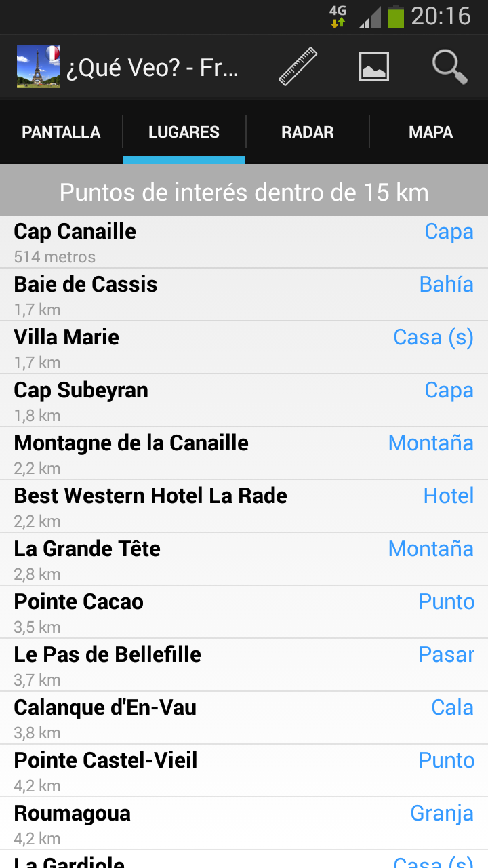Tap the ruler distance icon
This screenshot has height=868, width=488.
[298, 66]
